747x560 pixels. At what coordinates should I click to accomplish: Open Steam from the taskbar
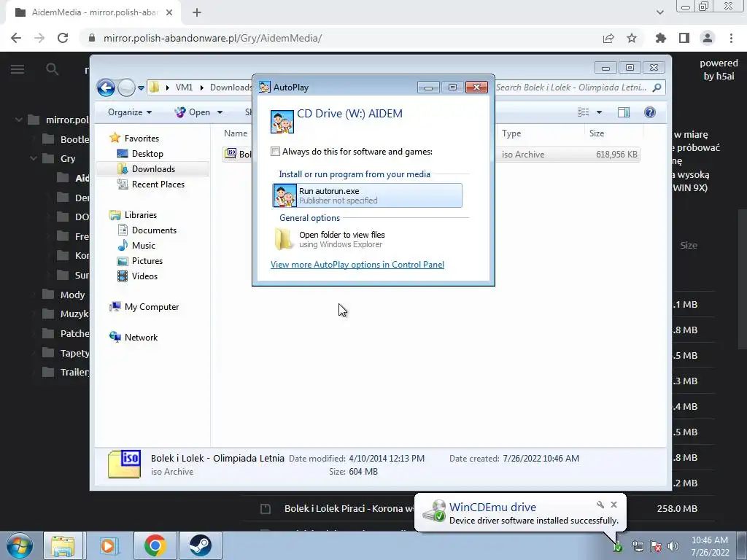pos(201,545)
